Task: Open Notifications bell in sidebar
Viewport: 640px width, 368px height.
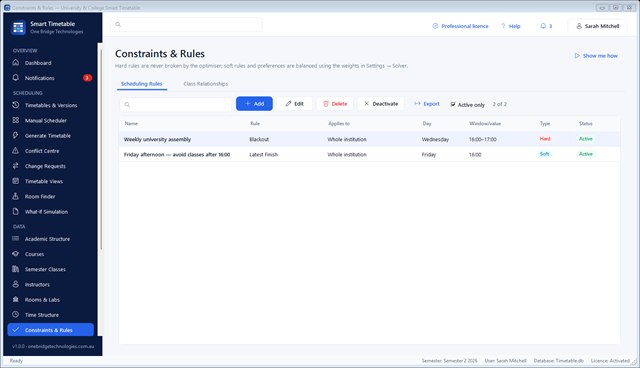Action: click(x=16, y=78)
